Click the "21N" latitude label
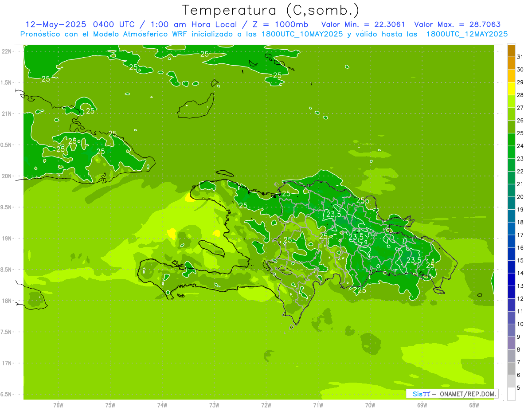The width and height of the screenshot is (532, 411). 7,114
